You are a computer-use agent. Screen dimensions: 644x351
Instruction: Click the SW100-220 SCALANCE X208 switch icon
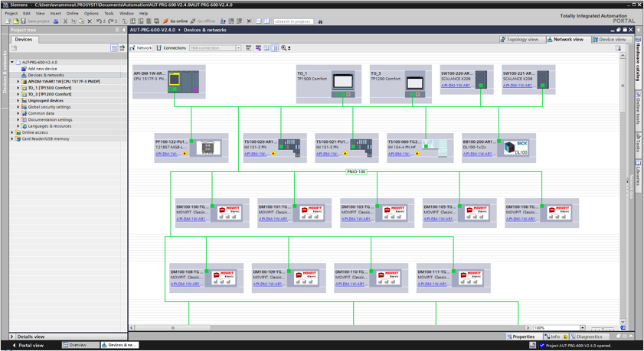click(481, 80)
